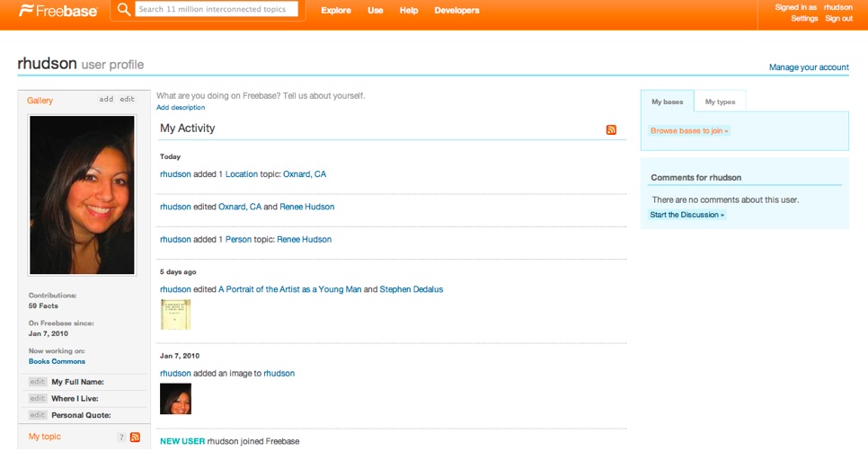
Task: Open the Use menu
Action: (x=376, y=11)
